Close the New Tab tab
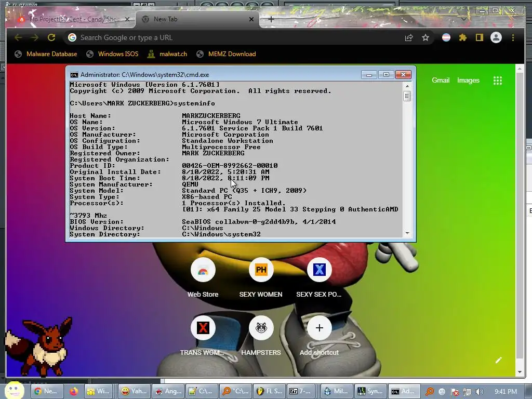This screenshot has width=532, height=399. 251,19
